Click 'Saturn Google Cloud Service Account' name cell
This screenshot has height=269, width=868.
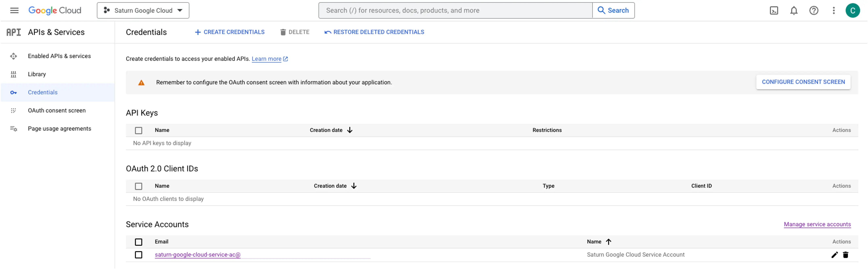(x=635, y=255)
